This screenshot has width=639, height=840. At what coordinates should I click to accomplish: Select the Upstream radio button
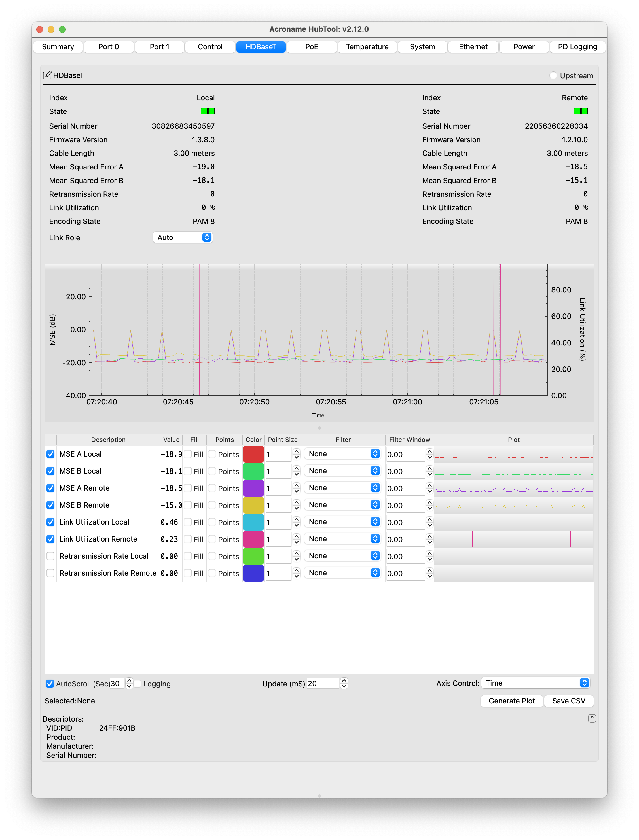point(553,75)
